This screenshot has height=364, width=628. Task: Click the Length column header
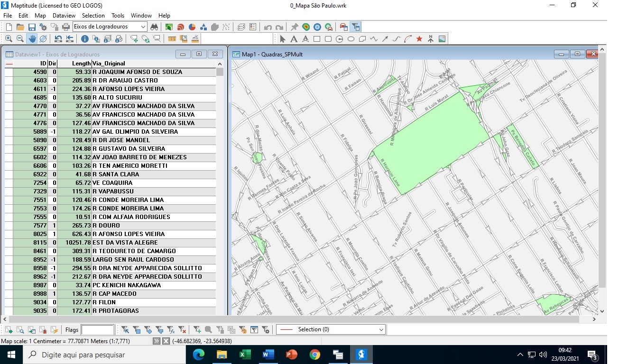(x=81, y=64)
